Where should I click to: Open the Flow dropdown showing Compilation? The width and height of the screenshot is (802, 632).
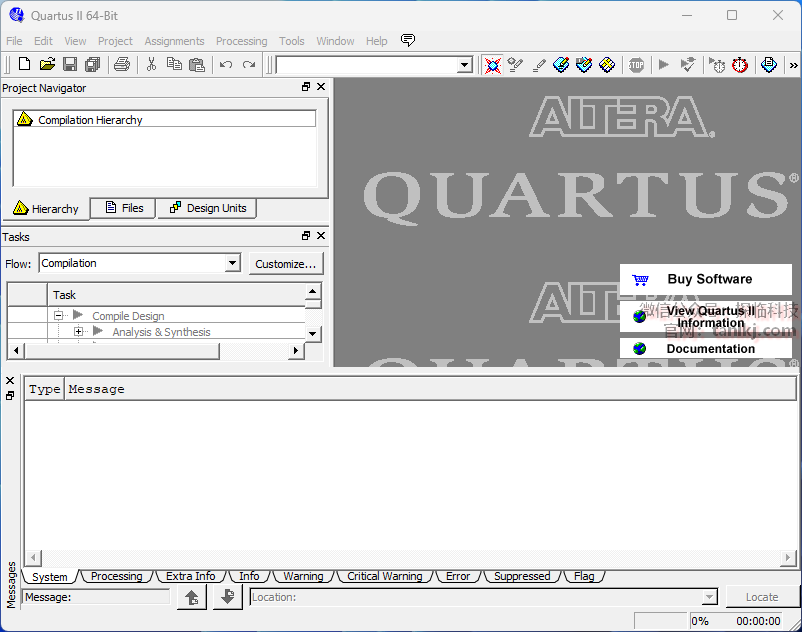point(232,263)
